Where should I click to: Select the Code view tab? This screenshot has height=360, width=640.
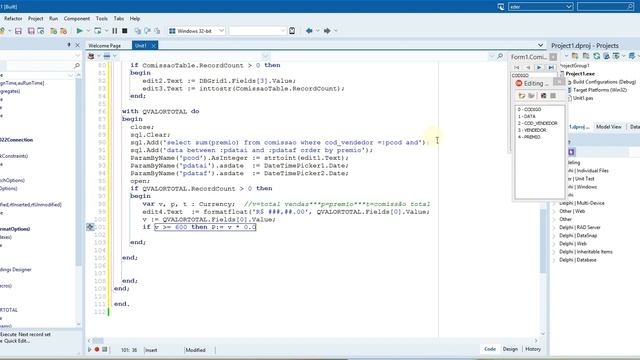(490, 349)
